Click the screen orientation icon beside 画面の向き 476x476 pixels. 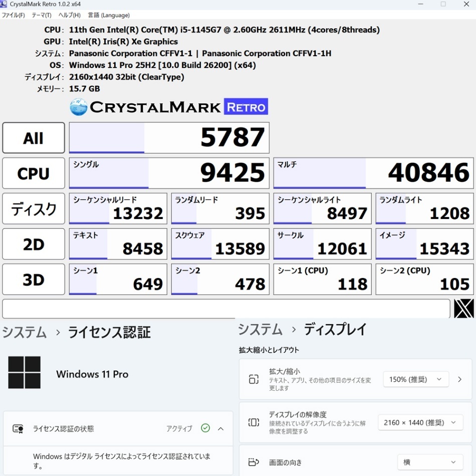(x=254, y=462)
